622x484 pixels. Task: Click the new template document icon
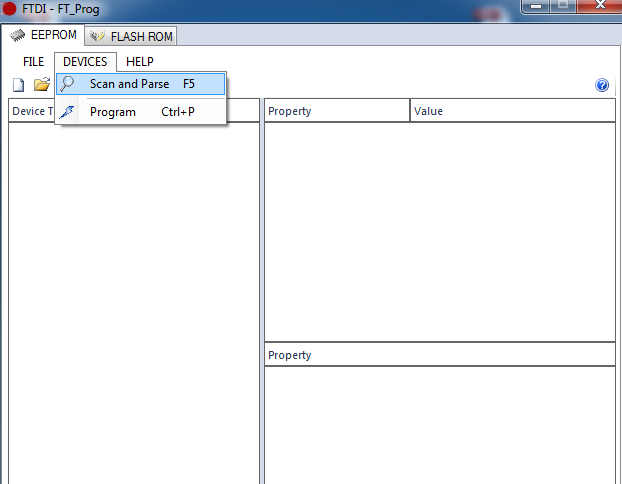click(18, 85)
